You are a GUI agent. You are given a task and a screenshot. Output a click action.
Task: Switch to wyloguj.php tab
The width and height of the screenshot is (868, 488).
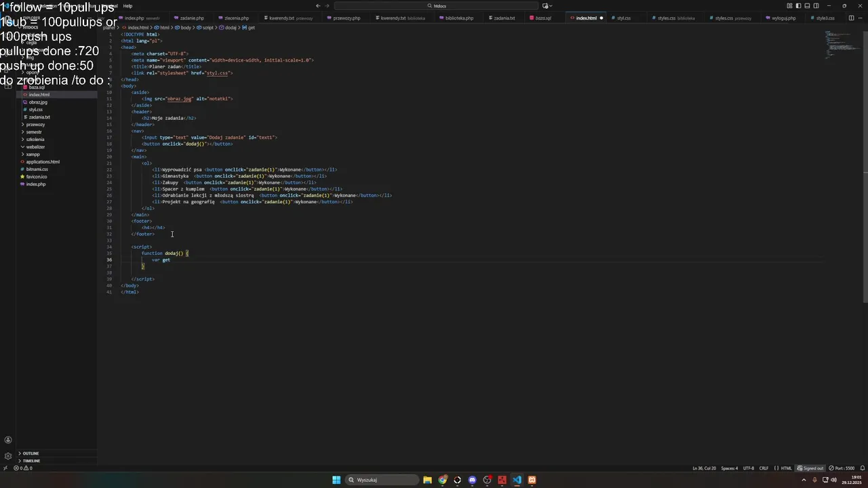(x=783, y=18)
